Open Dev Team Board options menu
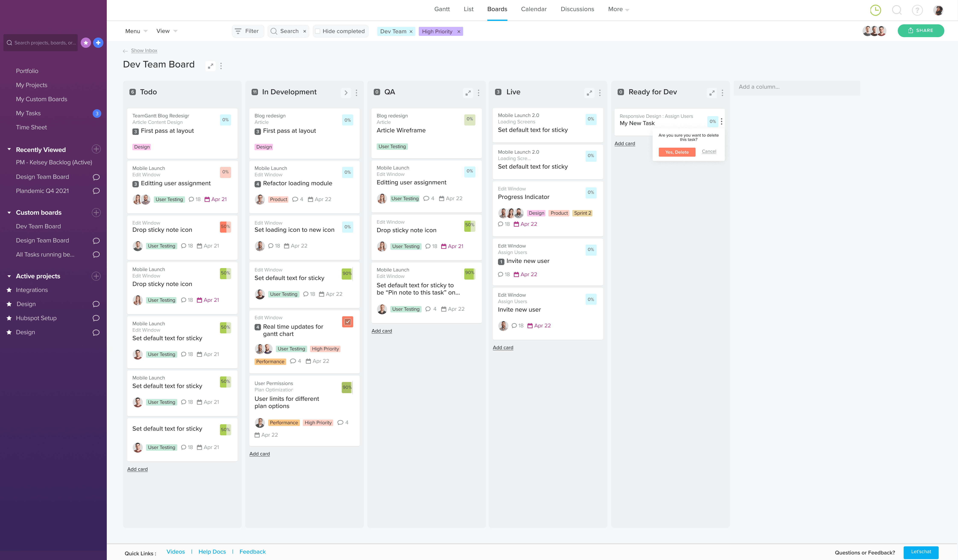 tap(221, 66)
